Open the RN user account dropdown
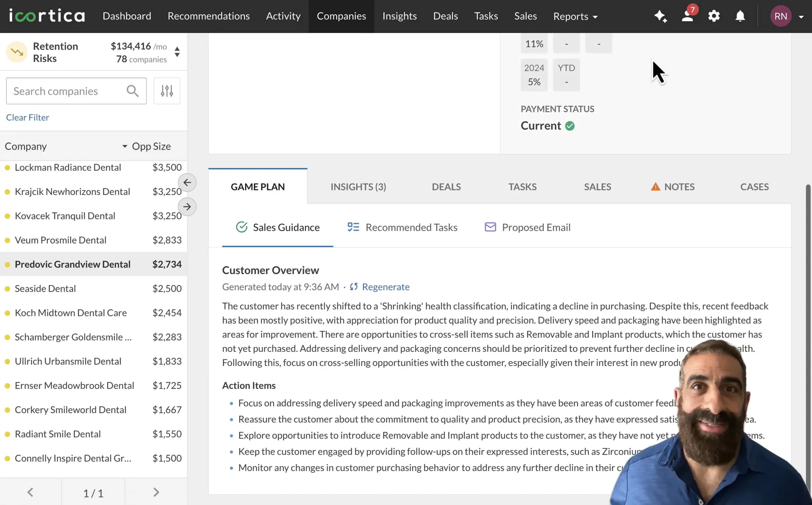The height and width of the screenshot is (505, 812). pyautogui.click(x=787, y=16)
